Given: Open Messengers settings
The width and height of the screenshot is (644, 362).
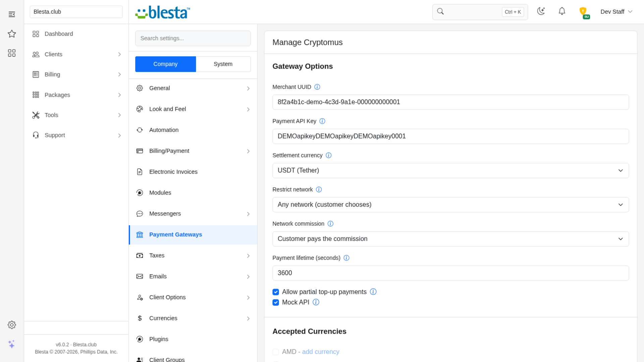Looking at the screenshot, I should coord(193,214).
